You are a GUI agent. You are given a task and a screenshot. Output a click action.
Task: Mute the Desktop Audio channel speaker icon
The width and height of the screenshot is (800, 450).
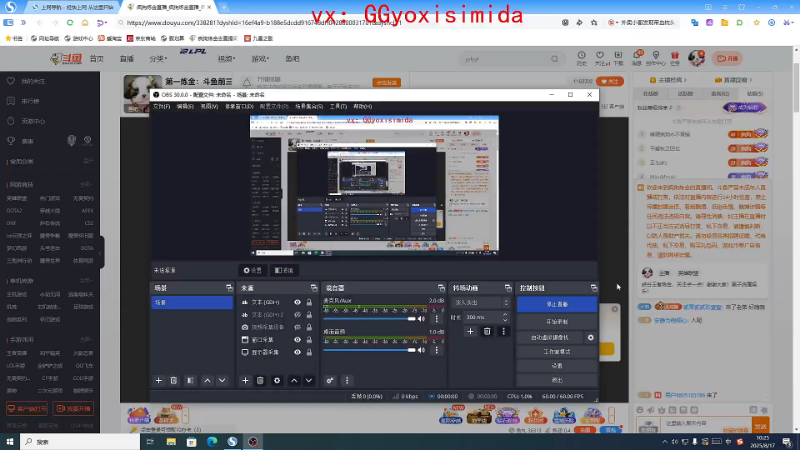(421, 350)
